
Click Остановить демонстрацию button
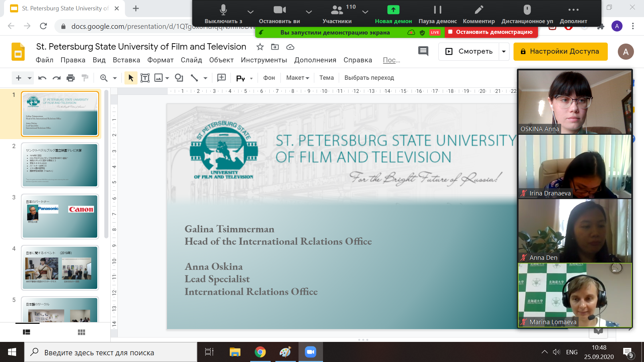tap(491, 32)
